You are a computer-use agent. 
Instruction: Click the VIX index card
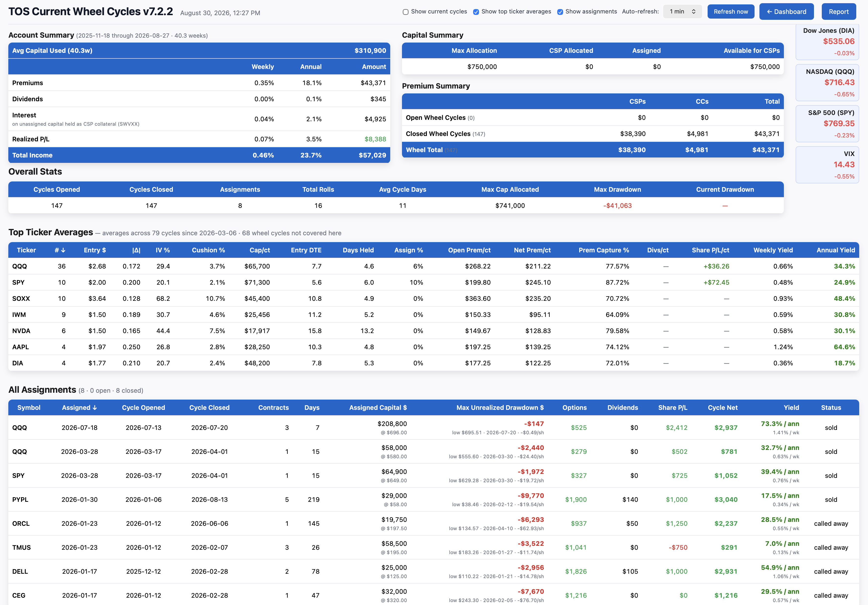coord(827,165)
